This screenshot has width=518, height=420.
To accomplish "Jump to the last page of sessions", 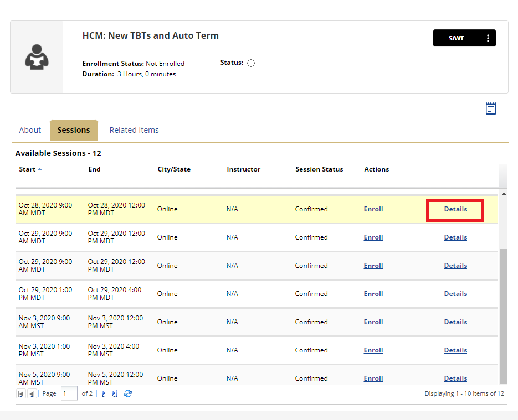I will (115, 393).
